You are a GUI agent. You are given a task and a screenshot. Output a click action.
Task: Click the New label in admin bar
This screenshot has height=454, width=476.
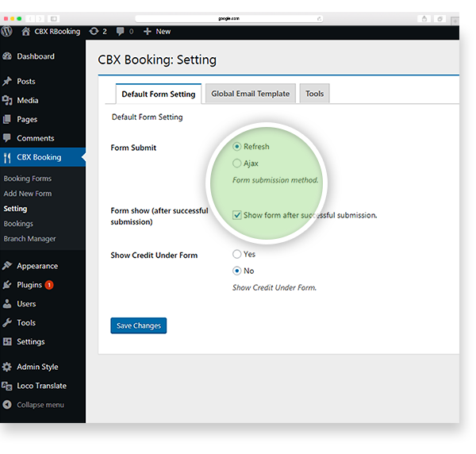pos(163,31)
